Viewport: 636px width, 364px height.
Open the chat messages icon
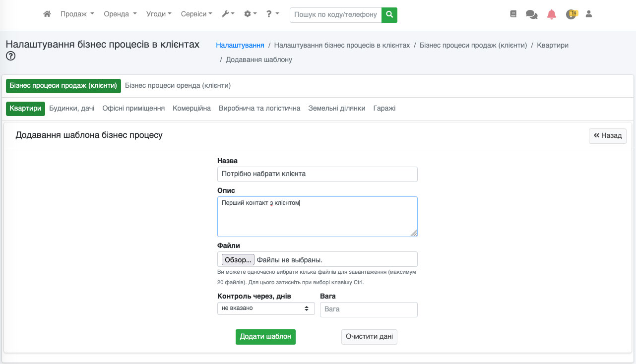(531, 15)
